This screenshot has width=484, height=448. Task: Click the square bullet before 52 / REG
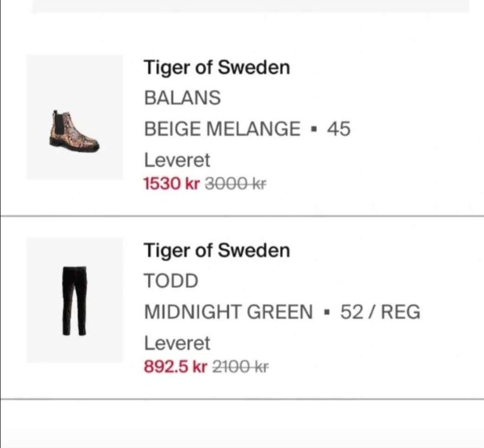click(327, 313)
